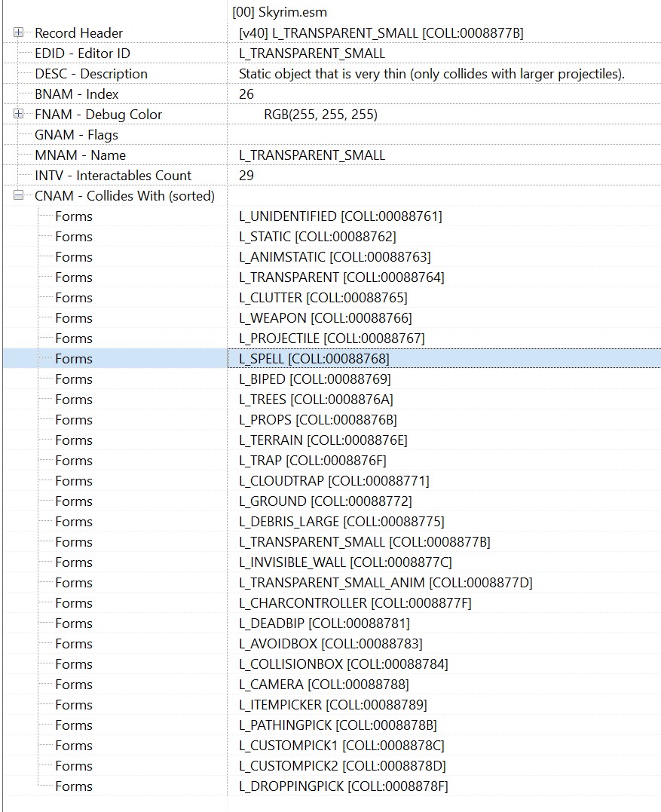The image size is (661, 812).
Task: Select L_INVISIBLE_WALL [COLL:0008877C] entry
Action: 345,562
